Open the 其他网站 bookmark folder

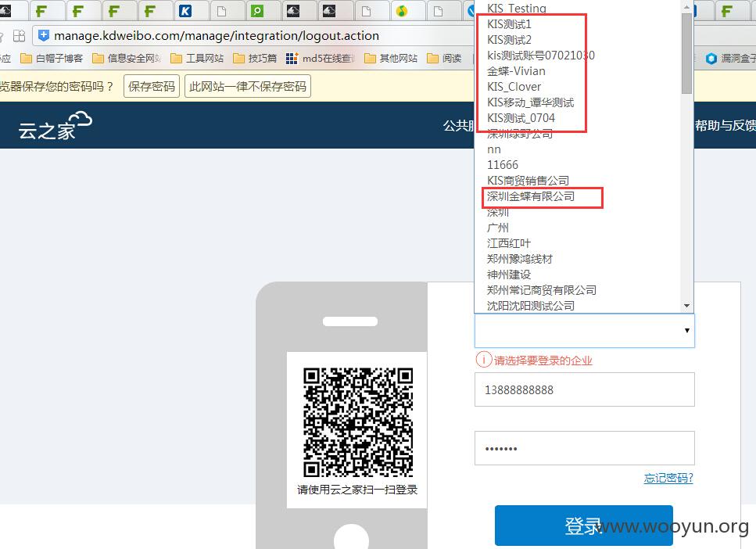pyautogui.click(x=391, y=59)
